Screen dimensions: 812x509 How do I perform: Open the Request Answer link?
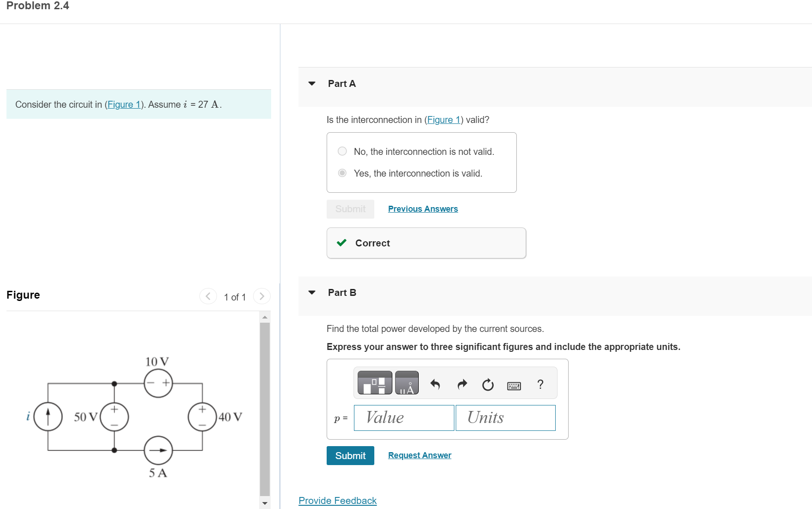point(420,455)
